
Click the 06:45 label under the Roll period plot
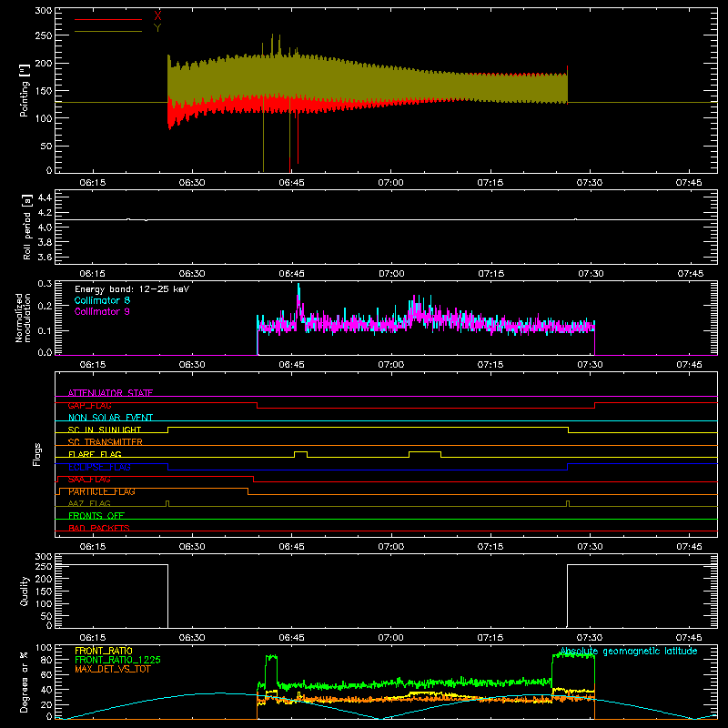291,274
